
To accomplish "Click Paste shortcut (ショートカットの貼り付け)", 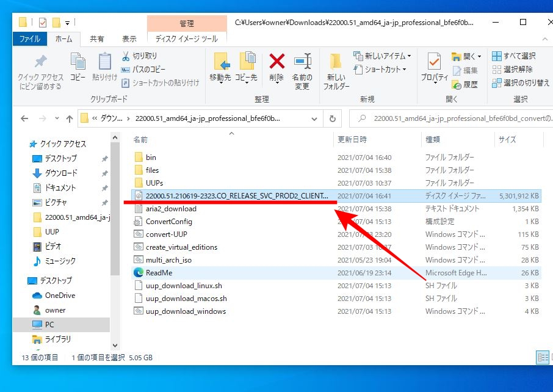I will pos(161,83).
